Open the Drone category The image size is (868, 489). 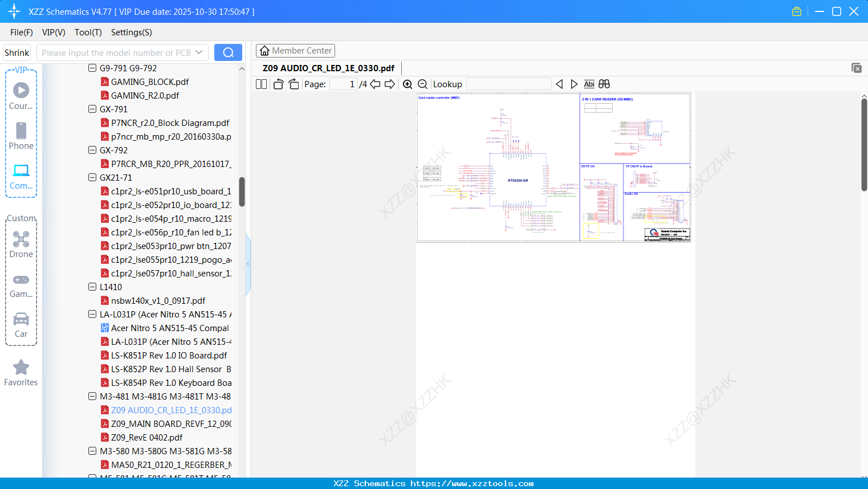(x=21, y=244)
